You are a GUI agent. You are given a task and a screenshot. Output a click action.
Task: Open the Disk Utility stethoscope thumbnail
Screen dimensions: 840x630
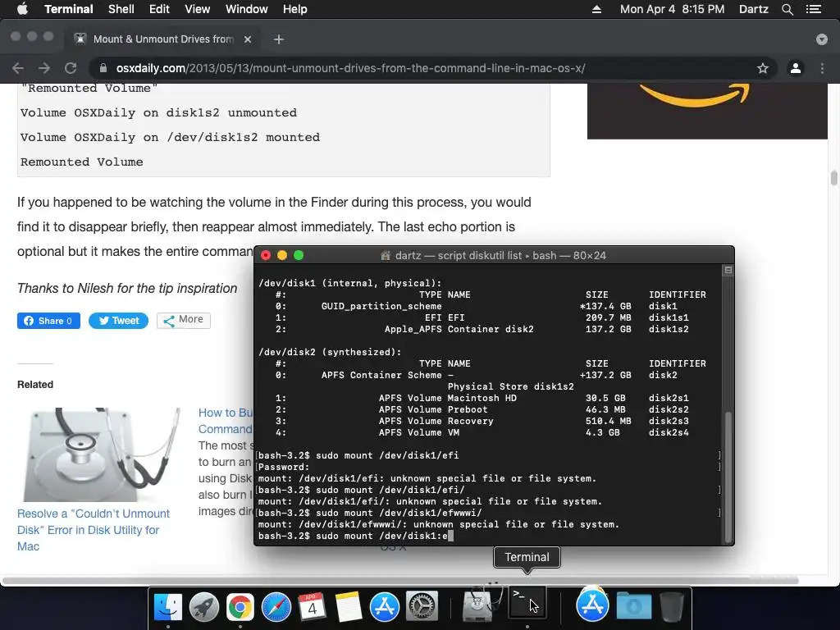point(101,454)
